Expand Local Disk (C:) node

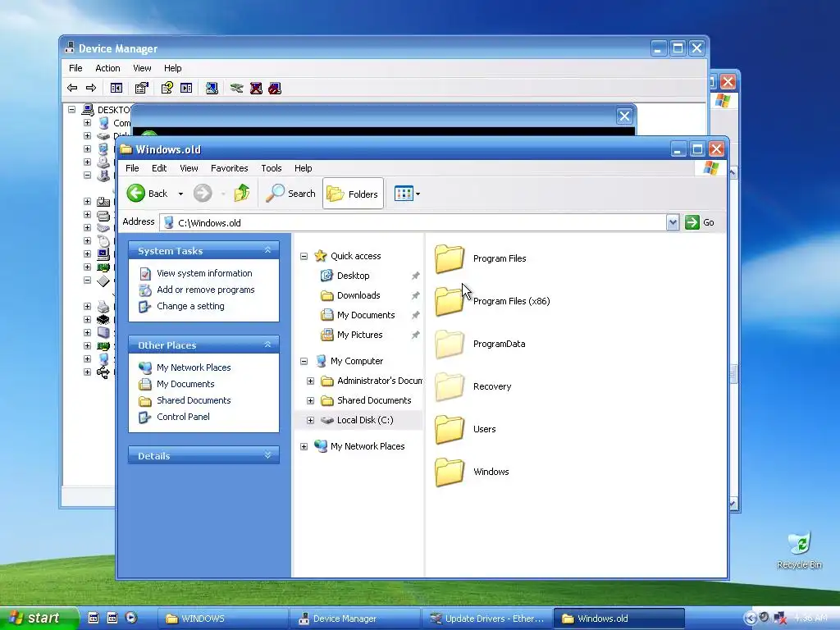pyautogui.click(x=310, y=421)
